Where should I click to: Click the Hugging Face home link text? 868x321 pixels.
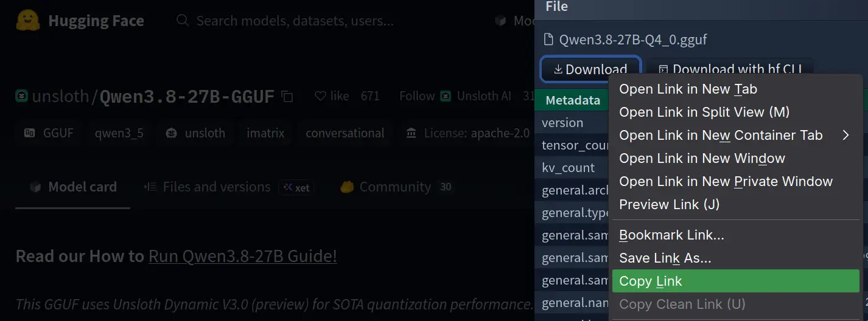(96, 21)
